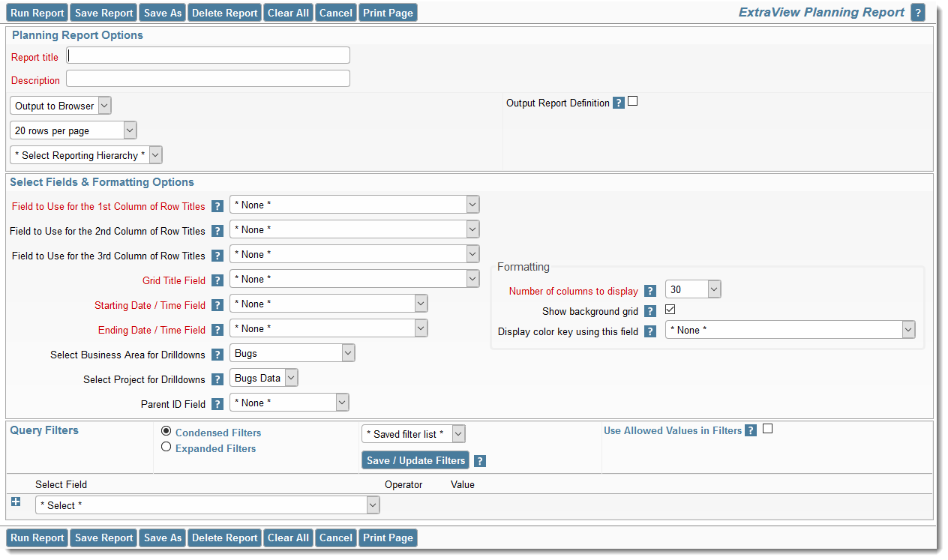
Task: Click the top Clear All button
Action: click(x=288, y=13)
